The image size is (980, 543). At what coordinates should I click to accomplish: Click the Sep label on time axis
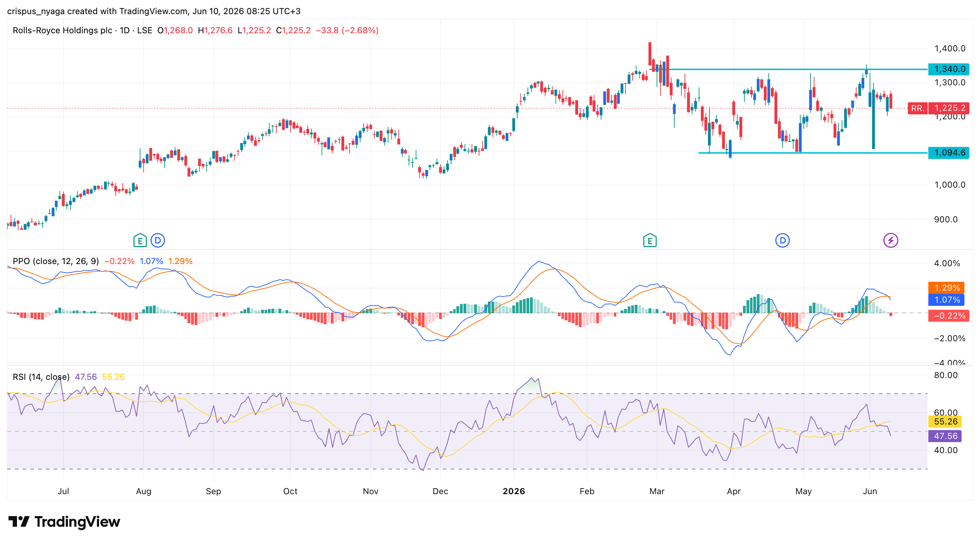coord(213,491)
